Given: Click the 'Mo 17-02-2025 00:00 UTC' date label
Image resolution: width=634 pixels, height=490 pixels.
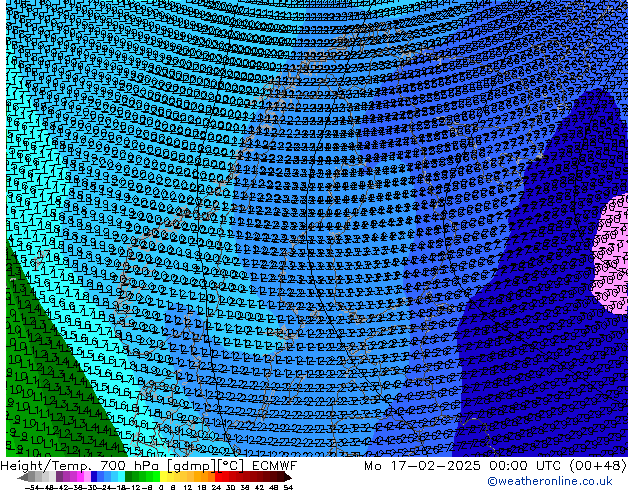Looking at the screenshot, I should point(463,466).
